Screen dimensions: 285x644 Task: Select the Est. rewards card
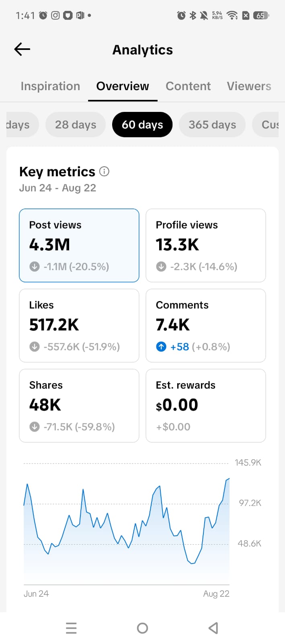coord(206,406)
